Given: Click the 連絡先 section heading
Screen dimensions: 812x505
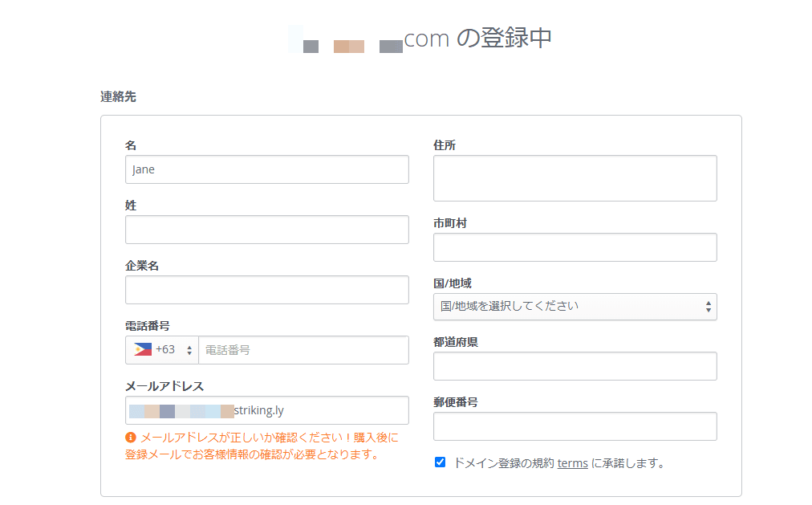Looking at the screenshot, I should (118, 97).
